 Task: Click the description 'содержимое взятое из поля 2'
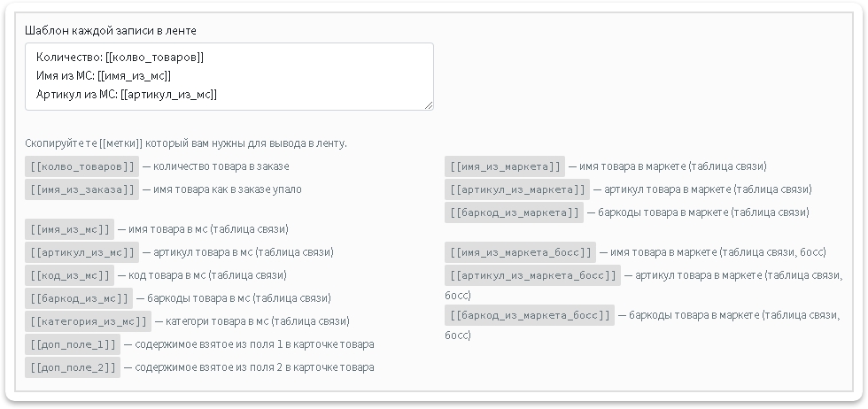click(209, 367)
